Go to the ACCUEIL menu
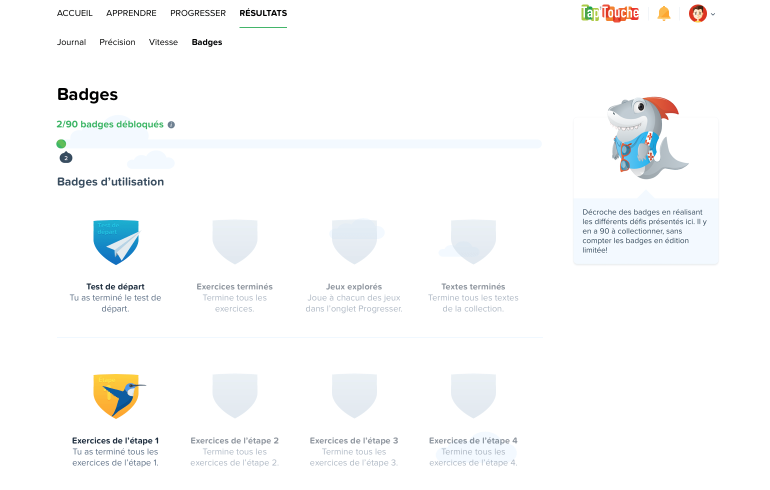 [x=75, y=13]
